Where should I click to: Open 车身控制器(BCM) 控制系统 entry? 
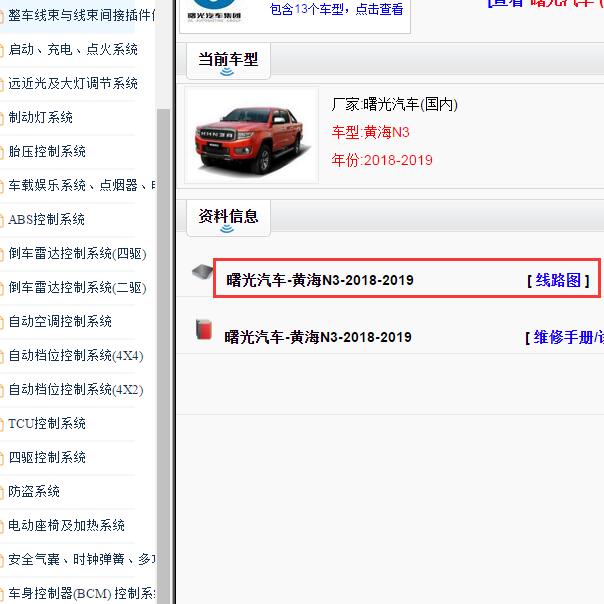pyautogui.click(x=81, y=593)
